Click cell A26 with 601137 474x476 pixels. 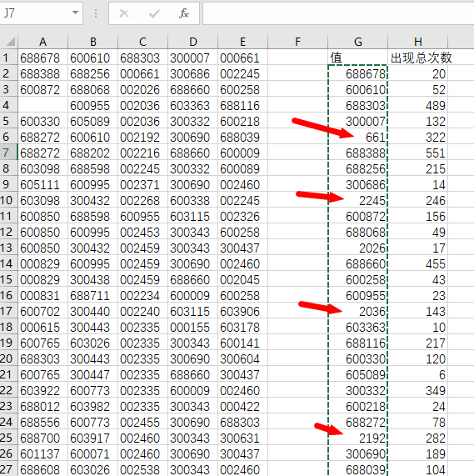(x=43, y=453)
